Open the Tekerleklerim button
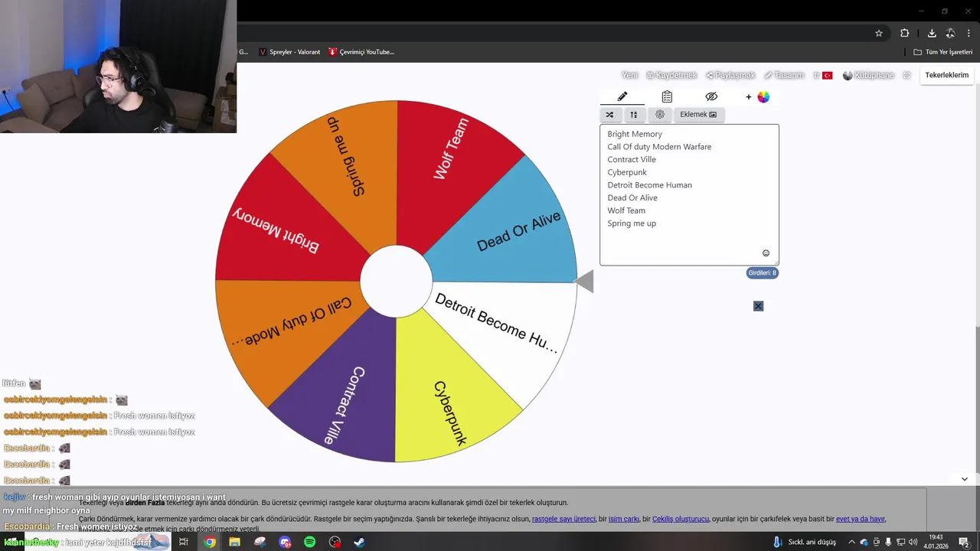 pos(947,75)
